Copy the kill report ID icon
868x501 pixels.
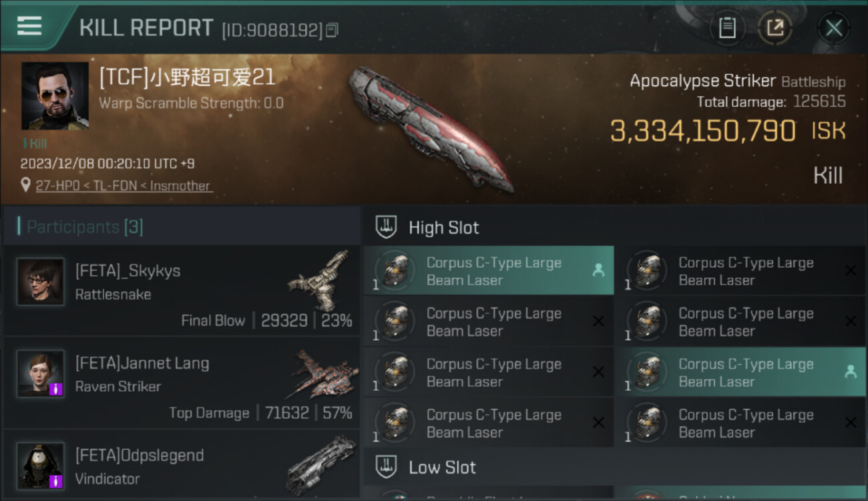click(333, 30)
